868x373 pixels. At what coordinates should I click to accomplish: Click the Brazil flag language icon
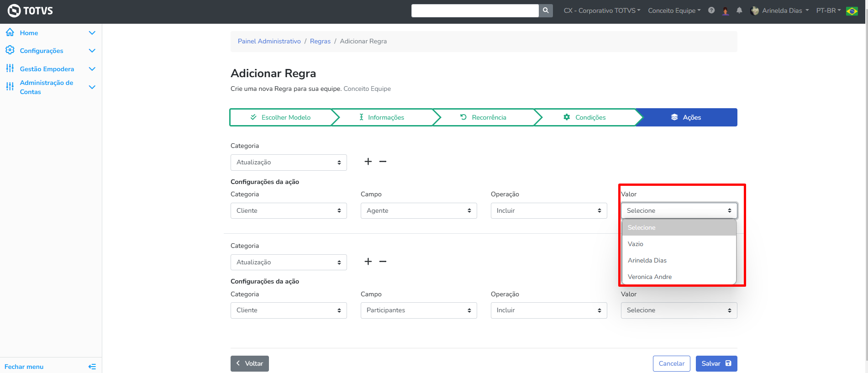[852, 11]
